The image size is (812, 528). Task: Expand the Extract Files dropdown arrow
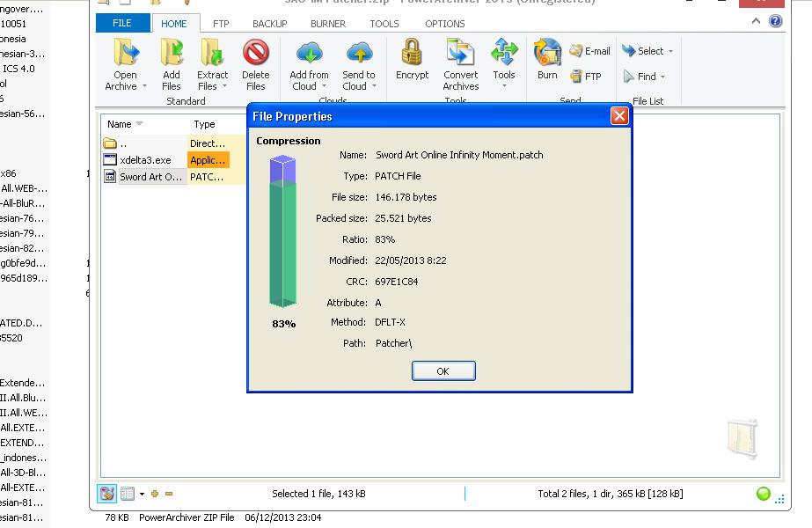(224, 86)
